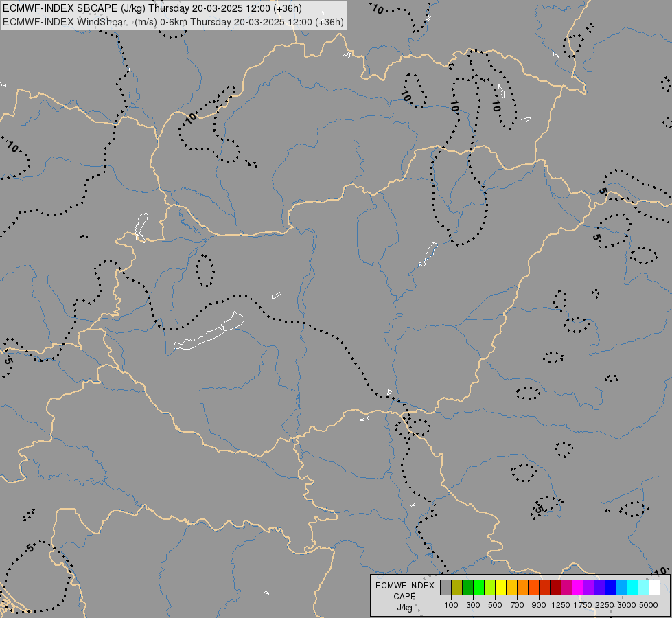The image size is (672, 618).
Task: Click the 300 value on the legend scale
Action: [473, 605]
